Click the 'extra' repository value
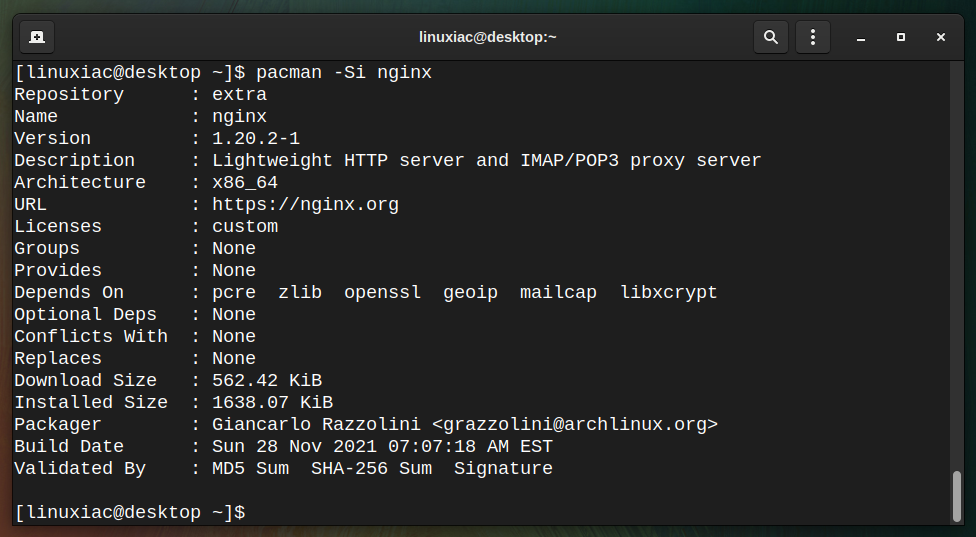976x537 pixels. point(240,95)
